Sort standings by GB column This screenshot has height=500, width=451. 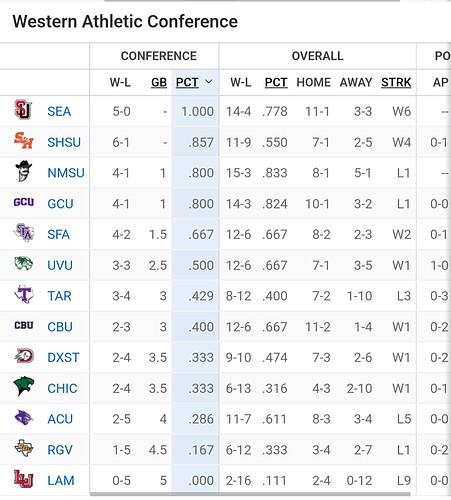point(159,82)
